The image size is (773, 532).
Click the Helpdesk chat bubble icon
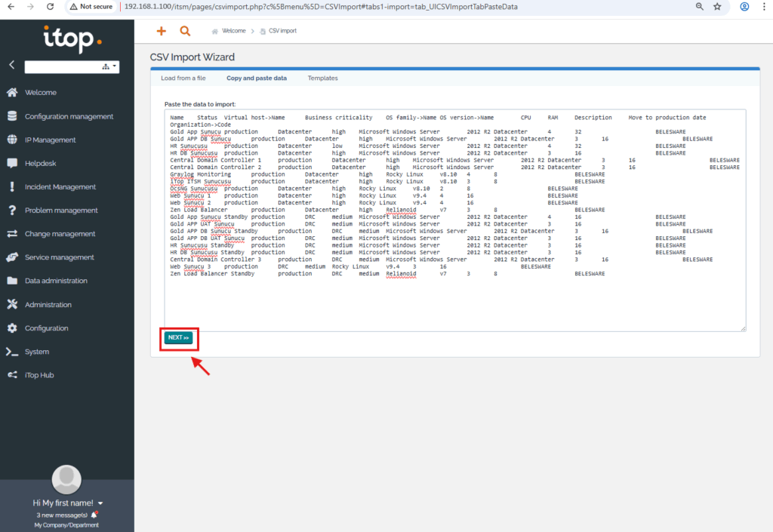11,163
